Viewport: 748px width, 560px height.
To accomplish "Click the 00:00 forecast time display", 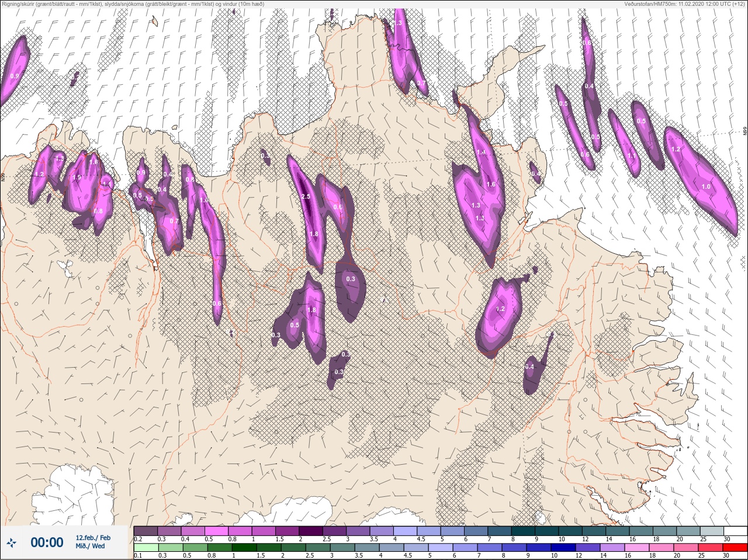I will click(47, 542).
